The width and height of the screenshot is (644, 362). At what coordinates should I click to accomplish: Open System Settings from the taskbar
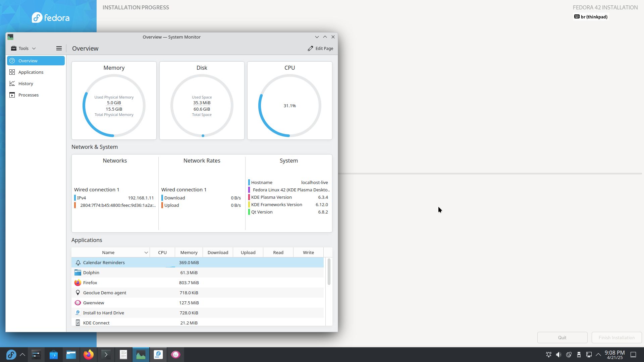click(36, 355)
